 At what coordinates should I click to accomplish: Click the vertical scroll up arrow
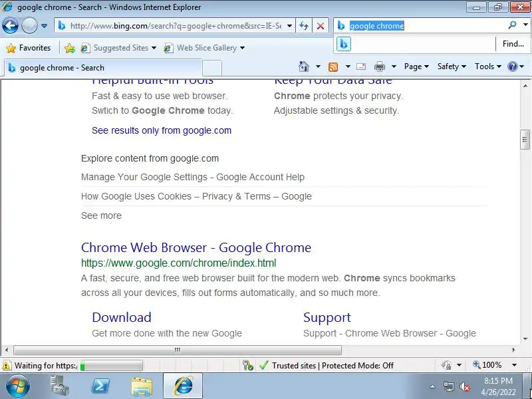tap(525, 86)
